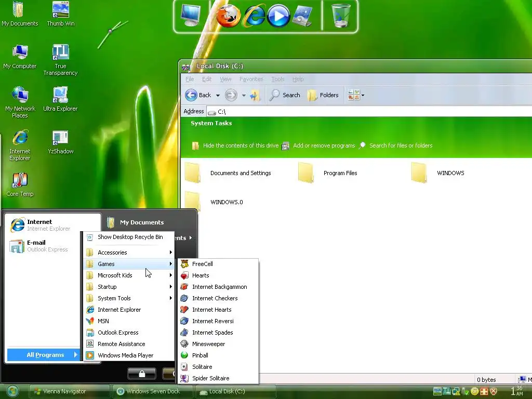This screenshot has height=399, width=532.
Task: Open the media player icon in the dock
Action: pos(278,16)
